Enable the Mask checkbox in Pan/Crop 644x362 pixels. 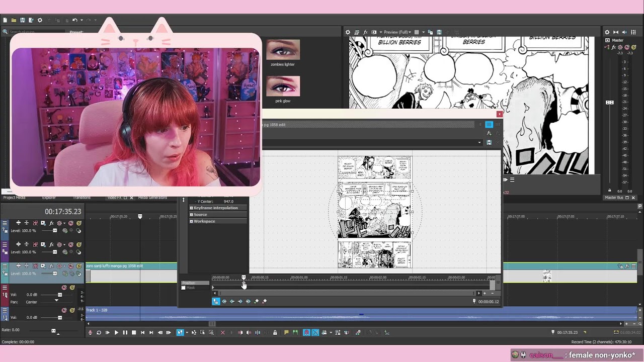point(183,288)
